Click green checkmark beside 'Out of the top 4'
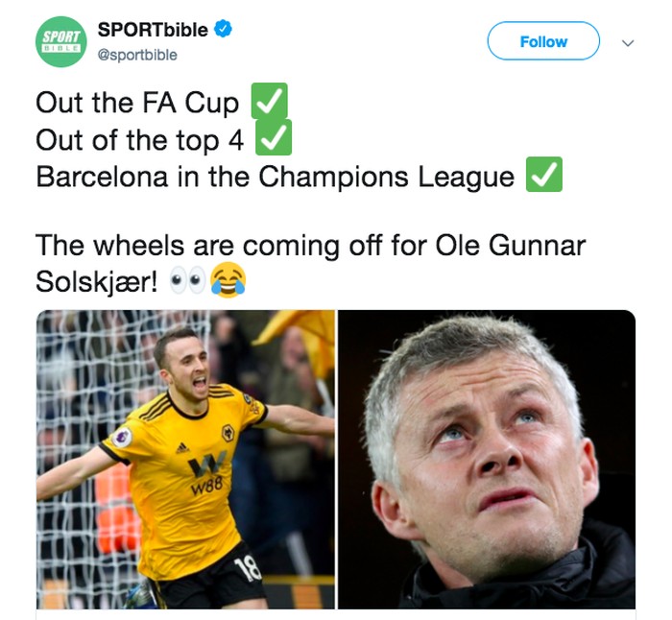Image resolution: width=672 pixels, height=620 pixels. coord(274,140)
